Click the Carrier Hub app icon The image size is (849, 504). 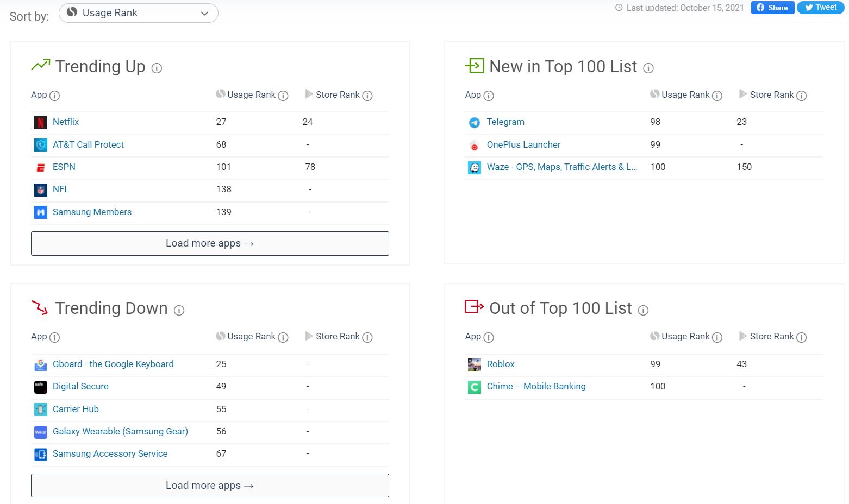[41, 409]
